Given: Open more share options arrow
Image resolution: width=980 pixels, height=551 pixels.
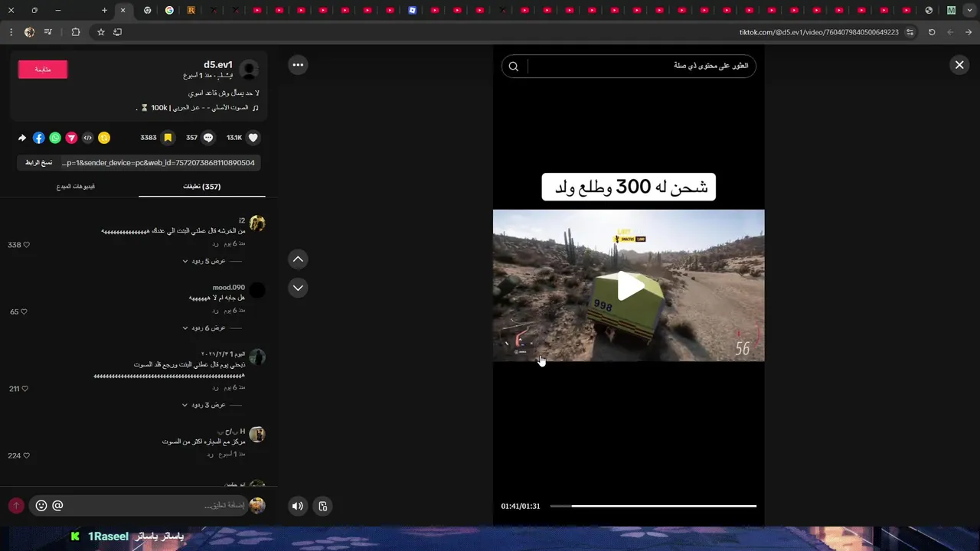Looking at the screenshot, I should pyautogui.click(x=22, y=138).
